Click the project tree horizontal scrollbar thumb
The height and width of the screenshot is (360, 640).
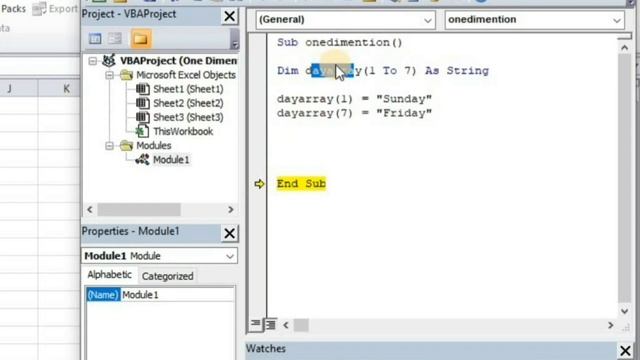coord(139,210)
